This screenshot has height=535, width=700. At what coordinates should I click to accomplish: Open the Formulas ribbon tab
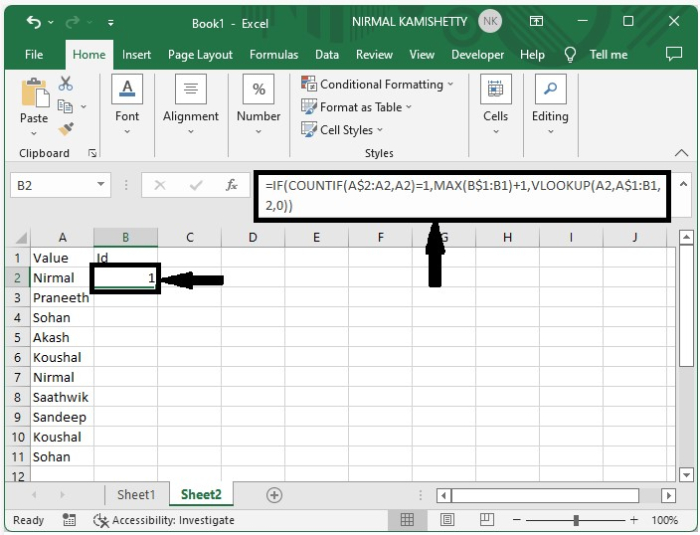274,55
